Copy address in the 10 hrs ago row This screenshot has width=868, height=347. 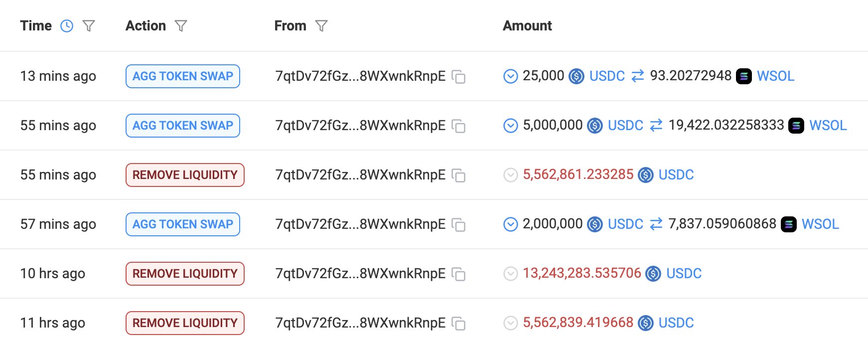[x=458, y=274]
